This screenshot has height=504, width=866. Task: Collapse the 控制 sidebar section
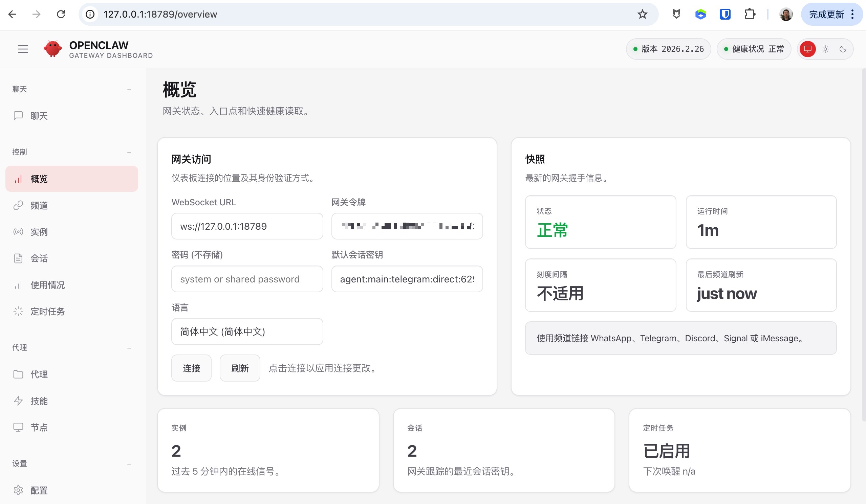click(129, 153)
